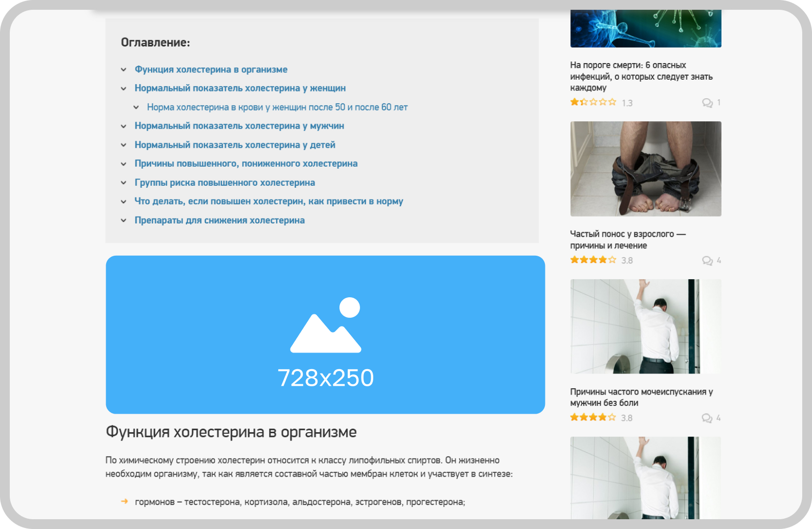
Task: Click image icon in 728x250 banner
Action: (326, 325)
